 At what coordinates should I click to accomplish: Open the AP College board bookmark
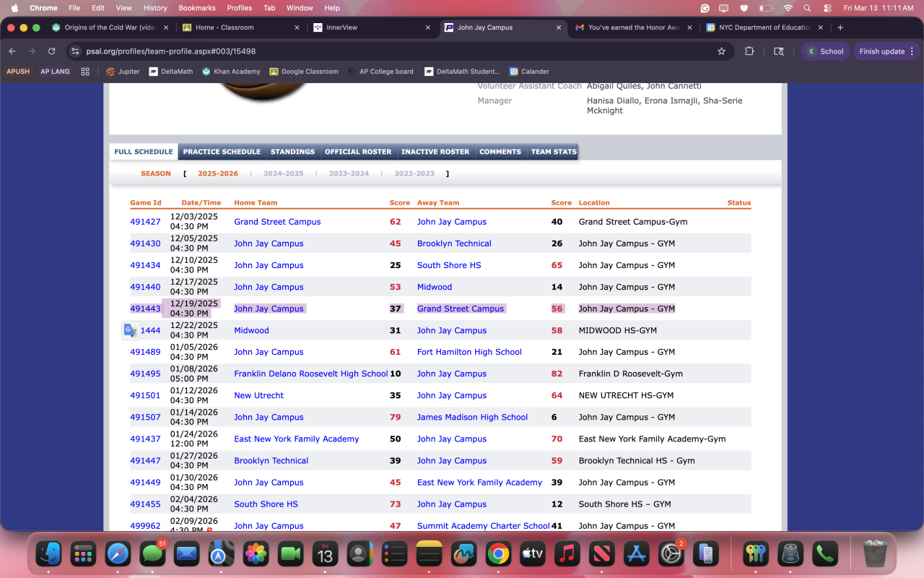click(x=380, y=72)
